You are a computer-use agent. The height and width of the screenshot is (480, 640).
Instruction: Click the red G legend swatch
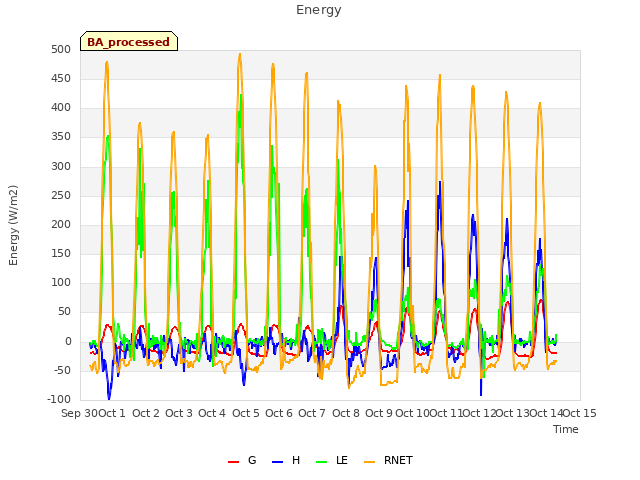tap(233, 462)
